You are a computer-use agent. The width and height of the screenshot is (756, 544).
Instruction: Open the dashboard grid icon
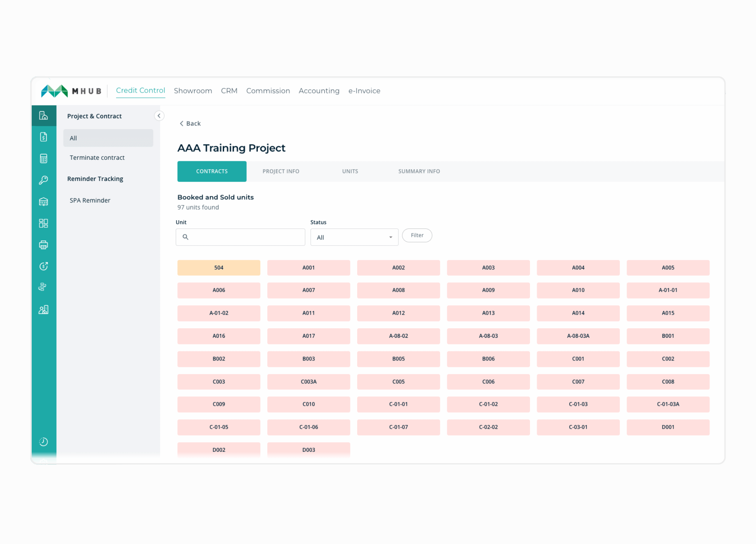point(43,223)
